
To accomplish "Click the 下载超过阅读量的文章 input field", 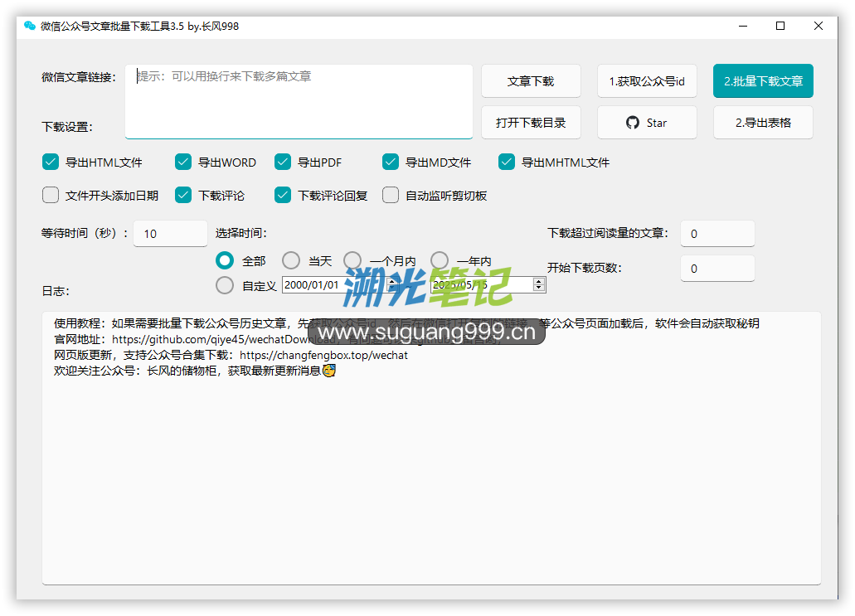I will (x=717, y=234).
